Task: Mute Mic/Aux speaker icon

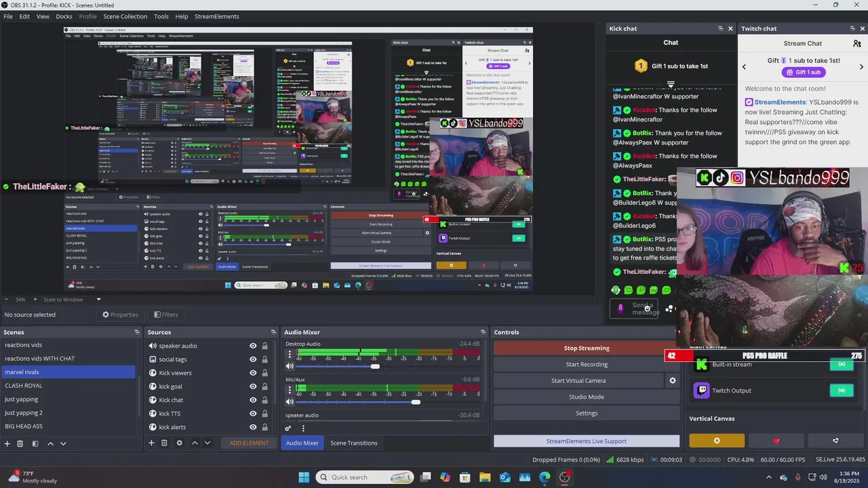Action: (290, 402)
